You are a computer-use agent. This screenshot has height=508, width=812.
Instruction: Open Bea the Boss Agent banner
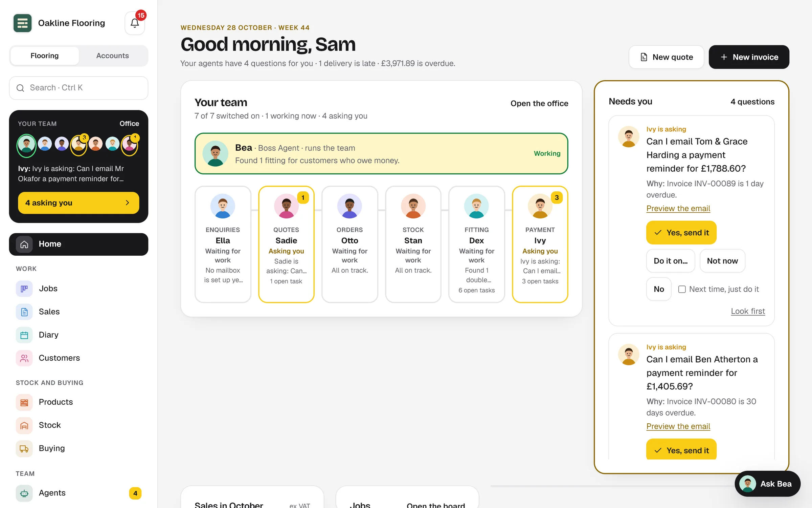pyautogui.click(x=381, y=153)
